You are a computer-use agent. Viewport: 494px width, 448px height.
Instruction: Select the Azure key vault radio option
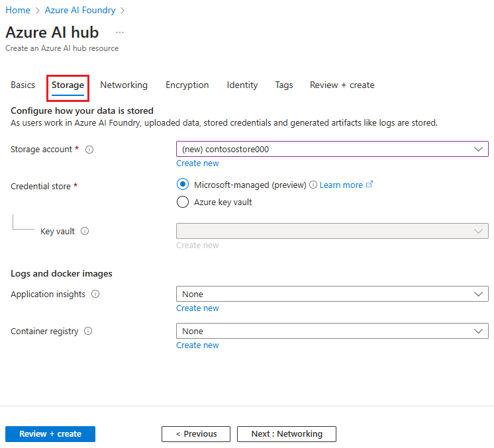coord(183,202)
